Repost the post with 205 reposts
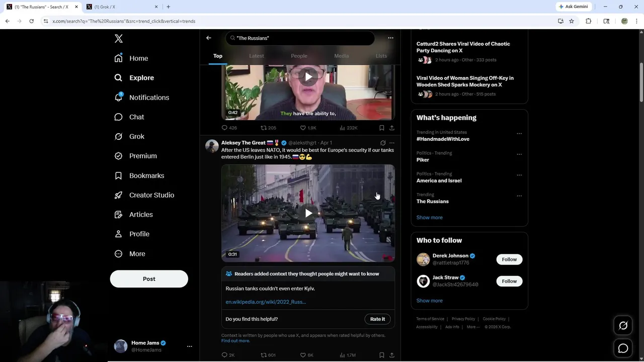 pos(268,128)
